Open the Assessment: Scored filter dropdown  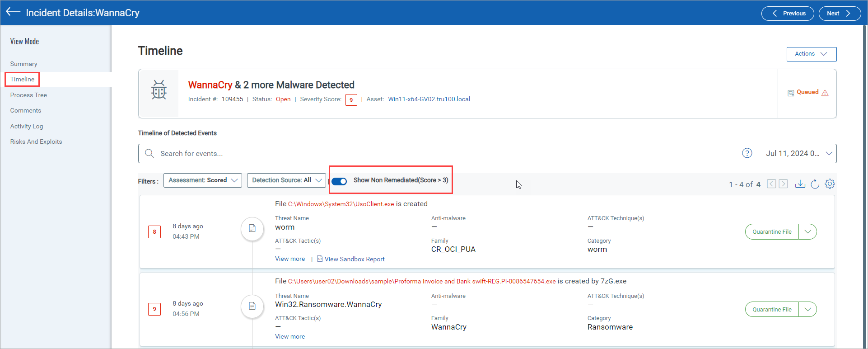pyautogui.click(x=202, y=180)
